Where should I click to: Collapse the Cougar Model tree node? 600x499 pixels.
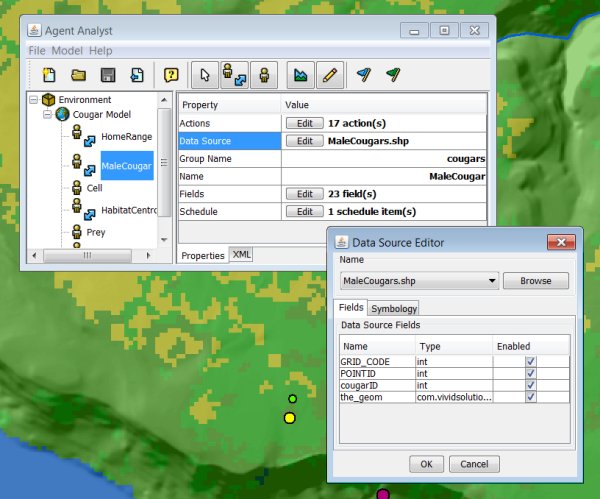47,114
